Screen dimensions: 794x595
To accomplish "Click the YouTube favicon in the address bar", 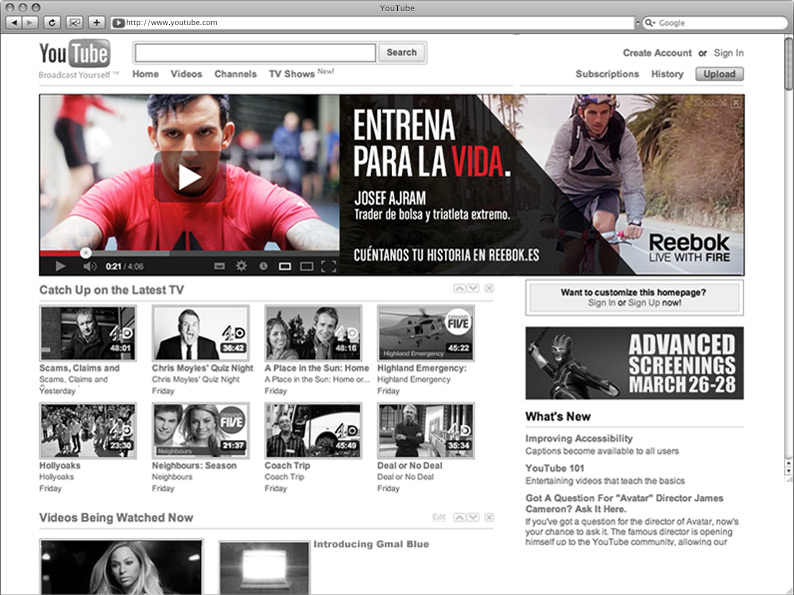I will 118,23.
